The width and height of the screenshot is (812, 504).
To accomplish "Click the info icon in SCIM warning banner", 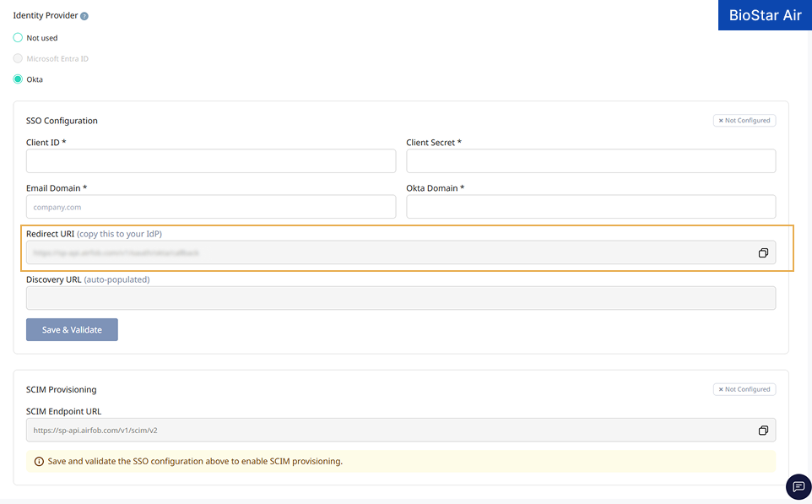I will click(x=39, y=461).
